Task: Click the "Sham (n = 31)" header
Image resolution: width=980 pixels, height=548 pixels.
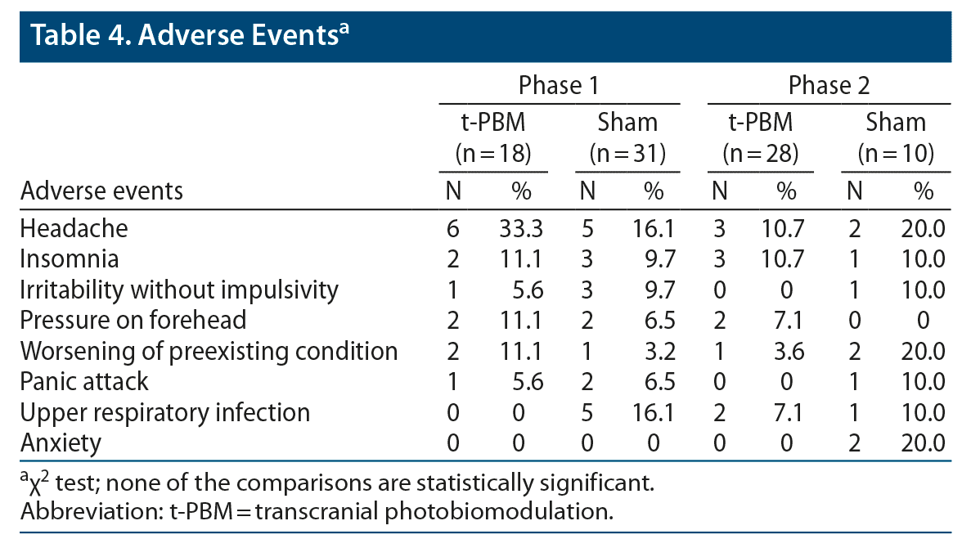Action: tap(627, 137)
